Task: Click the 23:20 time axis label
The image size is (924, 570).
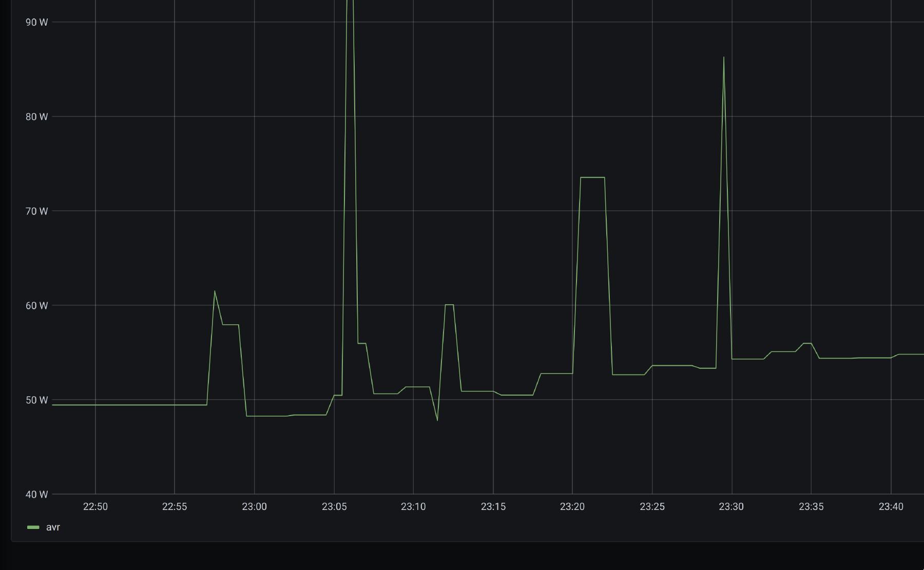Action: 572,506
